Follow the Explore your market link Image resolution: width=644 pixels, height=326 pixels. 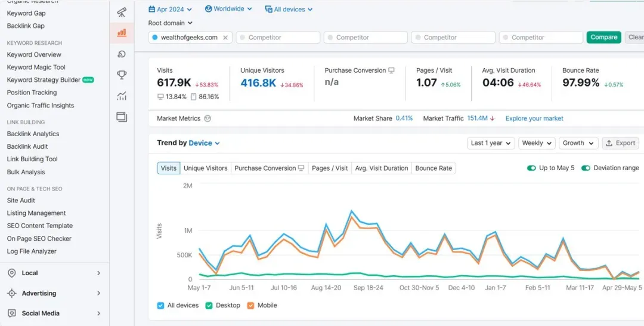(534, 119)
